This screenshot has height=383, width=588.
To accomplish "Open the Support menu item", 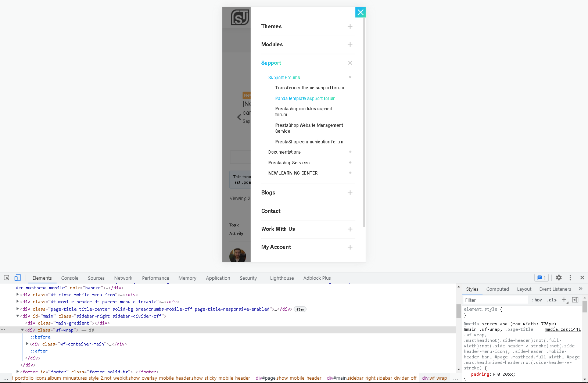I will coord(271,63).
